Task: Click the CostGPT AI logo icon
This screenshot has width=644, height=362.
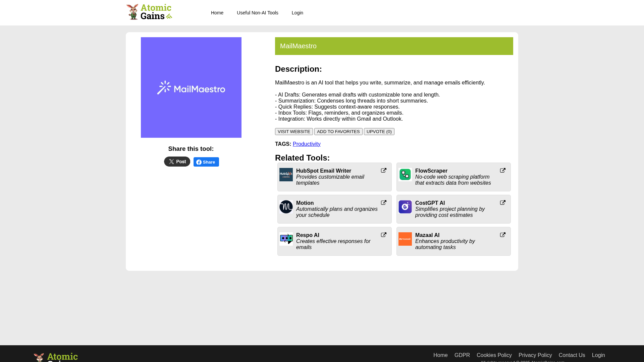Action: pos(405,207)
